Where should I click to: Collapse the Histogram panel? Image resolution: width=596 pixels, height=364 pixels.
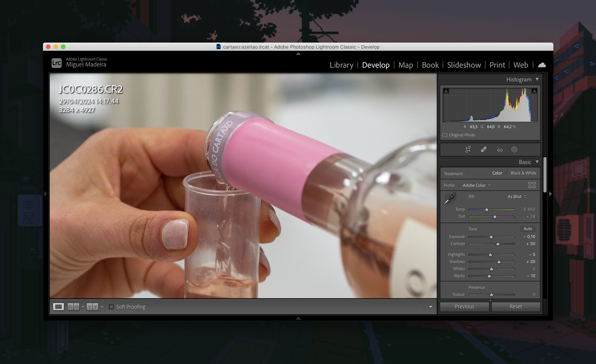[x=537, y=79]
